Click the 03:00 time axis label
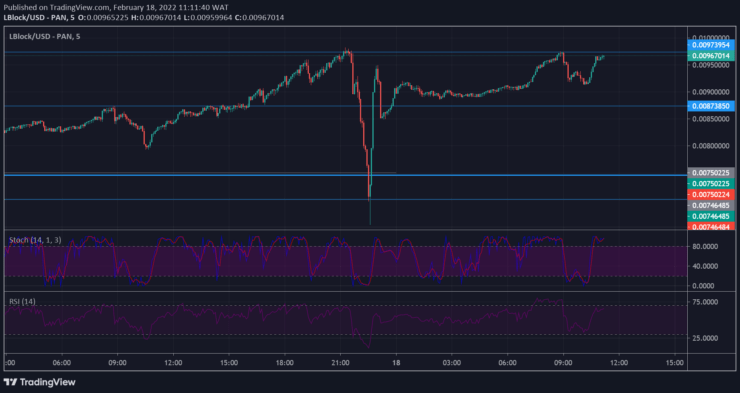The width and height of the screenshot is (740, 393). tap(452, 363)
